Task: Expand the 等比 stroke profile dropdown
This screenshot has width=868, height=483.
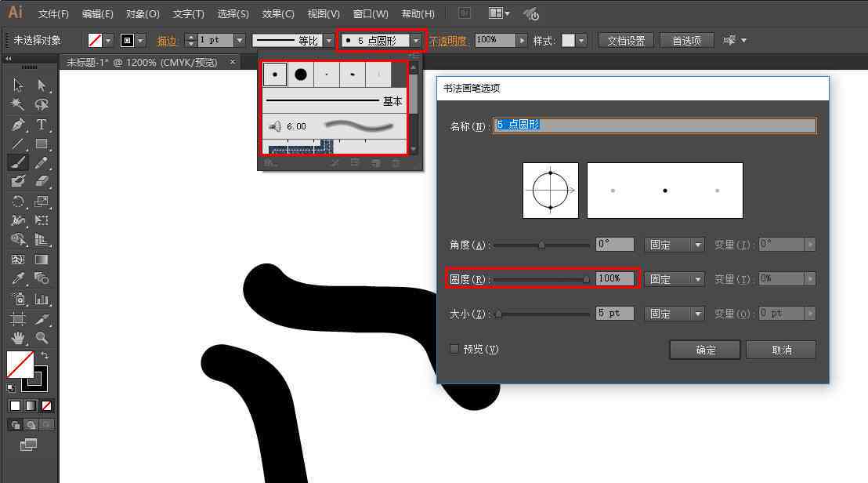Action: coord(329,41)
